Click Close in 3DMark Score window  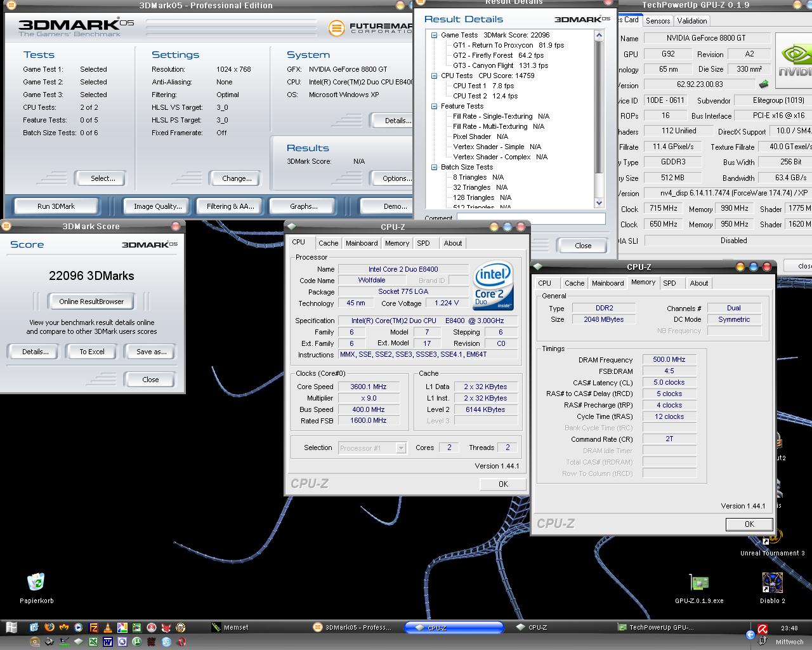click(x=150, y=380)
